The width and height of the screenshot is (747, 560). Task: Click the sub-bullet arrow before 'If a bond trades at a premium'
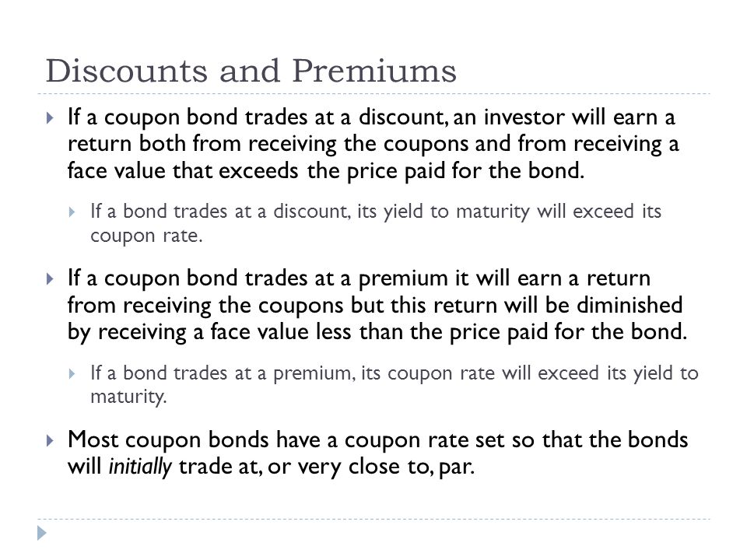click(72, 373)
